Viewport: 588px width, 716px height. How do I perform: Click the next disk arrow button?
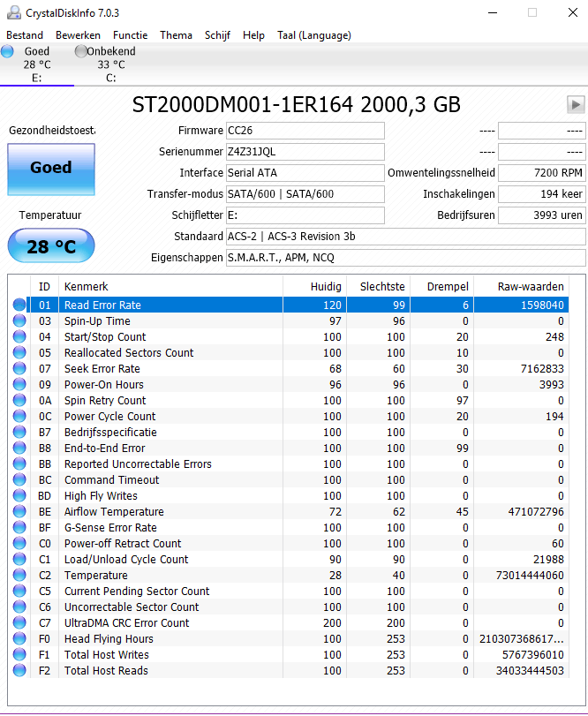pos(576,104)
